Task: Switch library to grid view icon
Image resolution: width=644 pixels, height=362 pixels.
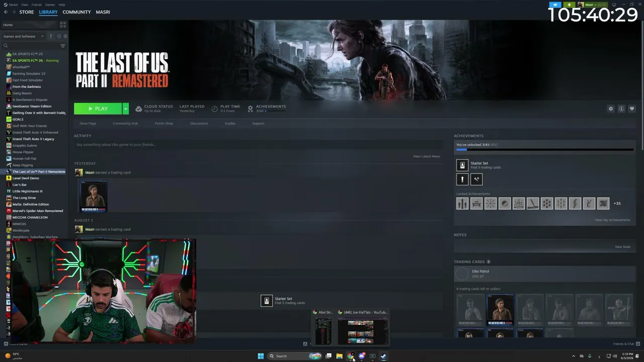Action: pyautogui.click(x=63, y=25)
